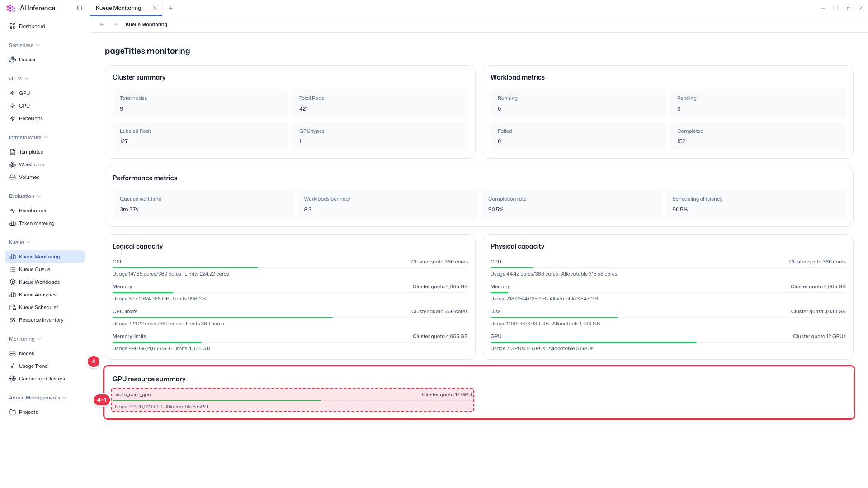
Task: Click the Physical capacity GPU usage bar
Action: pyautogui.click(x=668, y=343)
